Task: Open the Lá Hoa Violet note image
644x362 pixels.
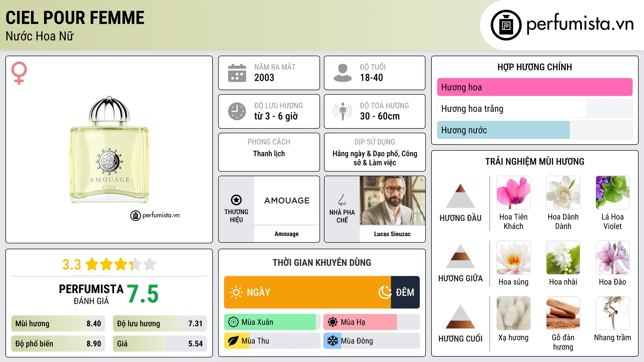Action: pyautogui.click(x=613, y=193)
